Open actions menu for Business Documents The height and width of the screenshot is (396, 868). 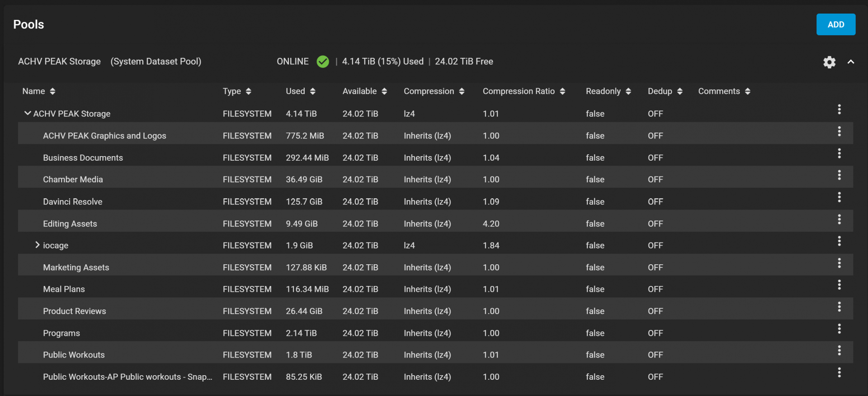tap(839, 153)
